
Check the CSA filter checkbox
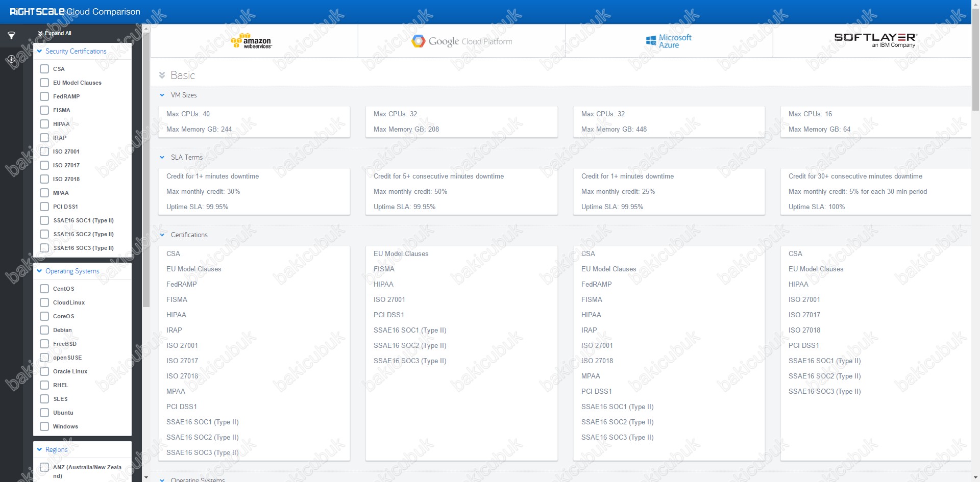44,69
